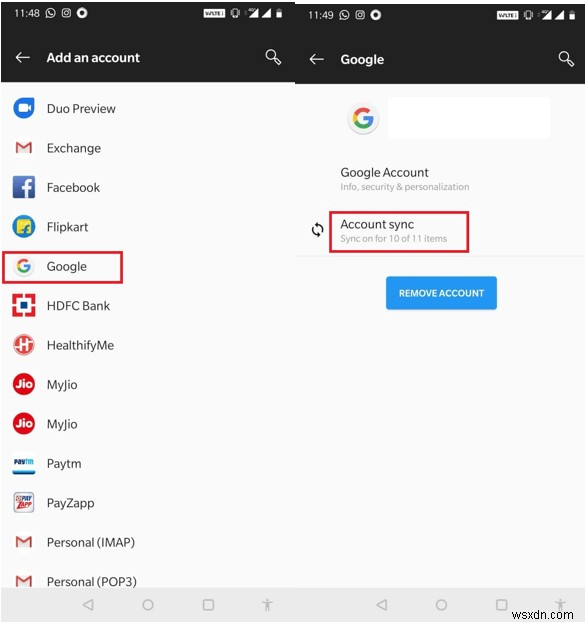585x625 pixels.
Task: Select PayZapp account label
Action: coord(71,503)
